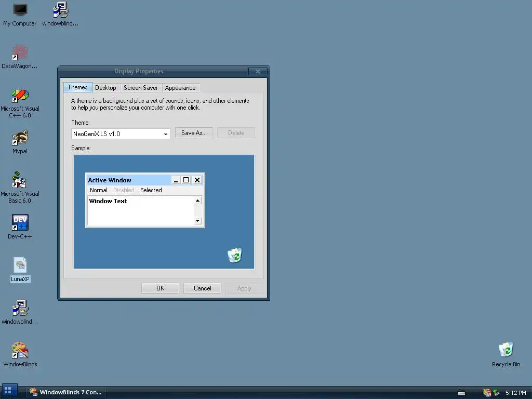Click the sample window's close X button

197,180
